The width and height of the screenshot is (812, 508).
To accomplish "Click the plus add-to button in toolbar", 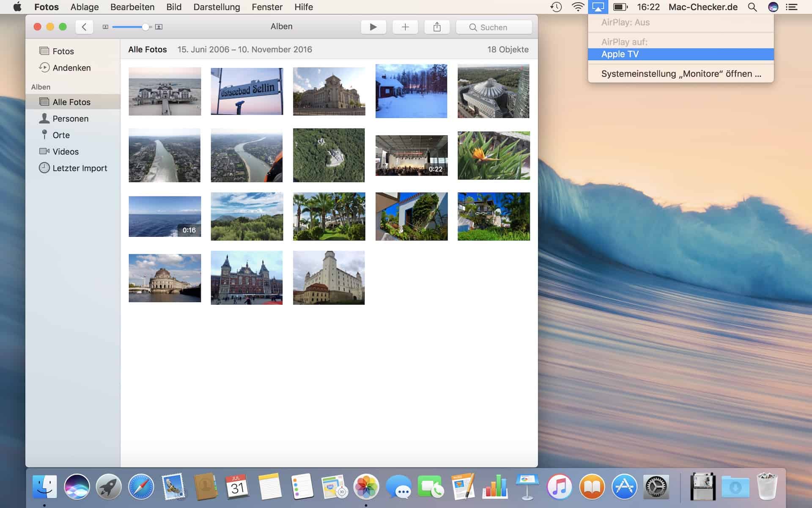I will click(405, 27).
